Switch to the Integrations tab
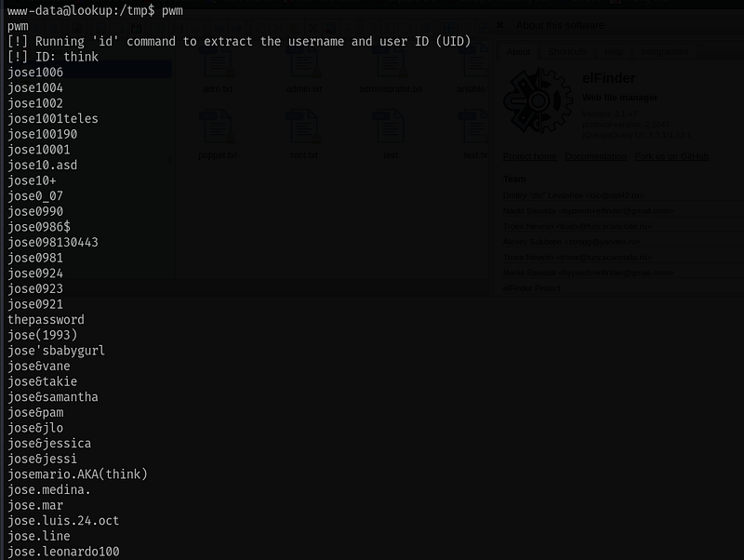 tap(664, 52)
